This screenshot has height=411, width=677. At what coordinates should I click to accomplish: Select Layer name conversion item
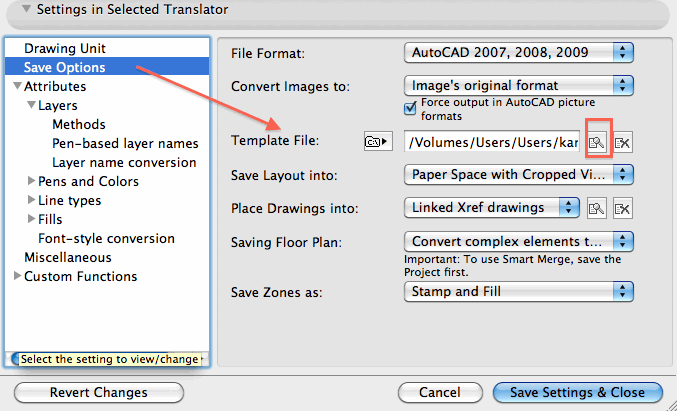(x=124, y=162)
